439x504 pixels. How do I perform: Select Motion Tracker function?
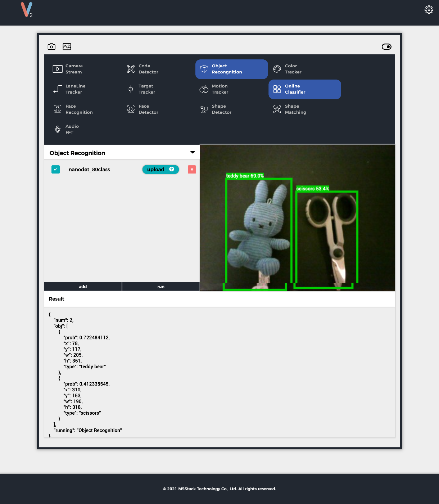pos(232,89)
